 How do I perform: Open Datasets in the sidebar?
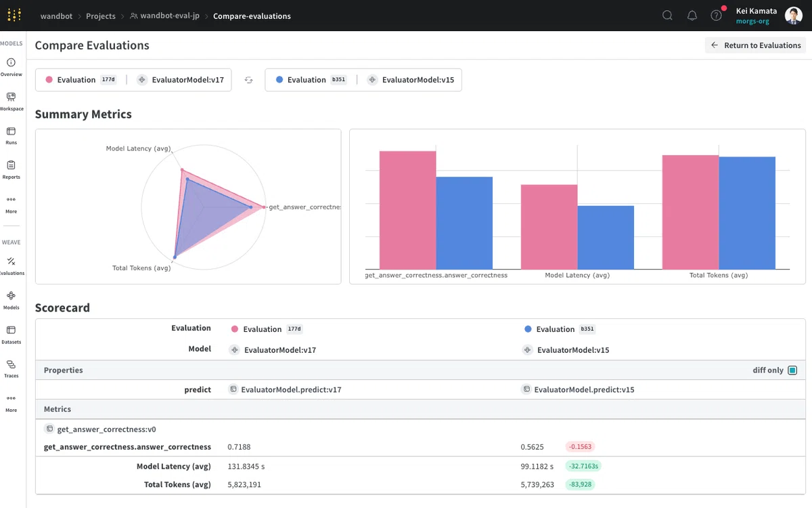pyautogui.click(x=11, y=335)
